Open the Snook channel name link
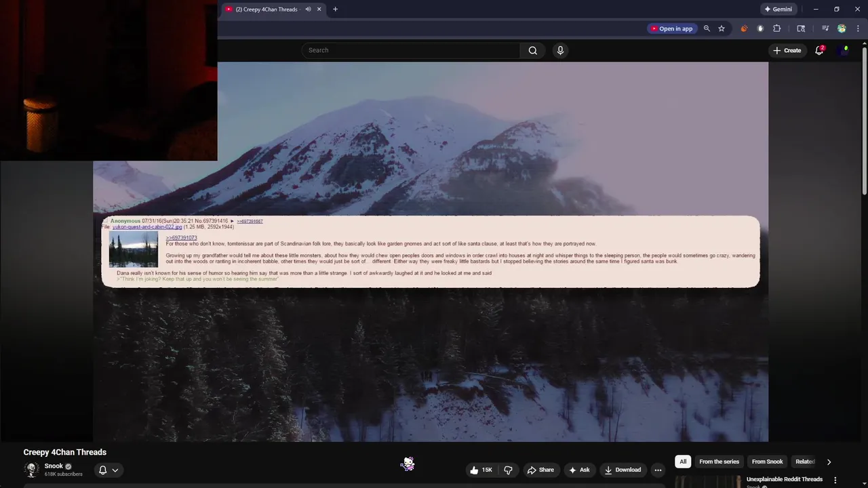The image size is (868, 488). (x=54, y=466)
